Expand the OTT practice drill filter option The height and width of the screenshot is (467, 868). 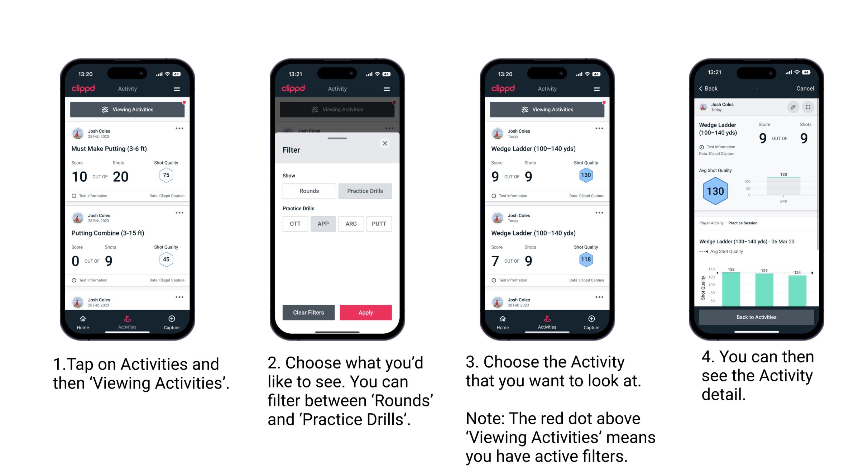click(x=293, y=223)
